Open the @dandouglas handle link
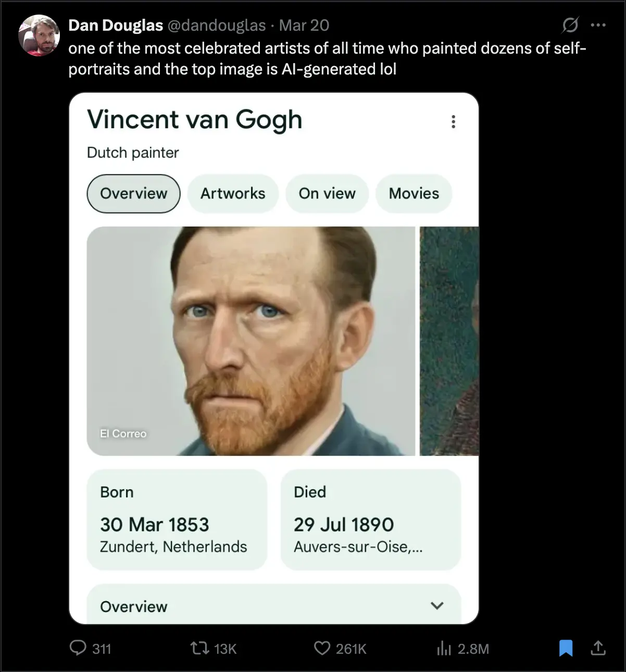 pos(216,25)
